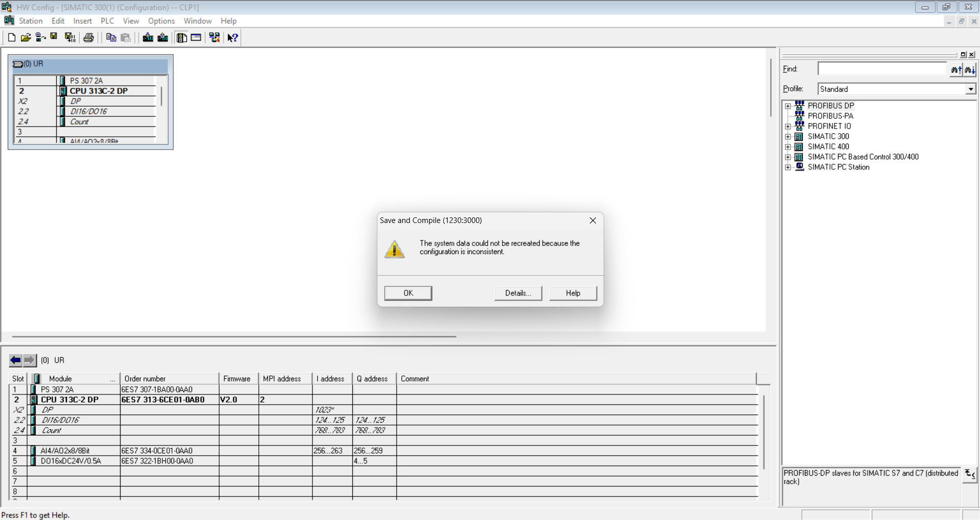980x520 pixels.
Task: Click the Copy toolbar icon
Action: point(111,37)
